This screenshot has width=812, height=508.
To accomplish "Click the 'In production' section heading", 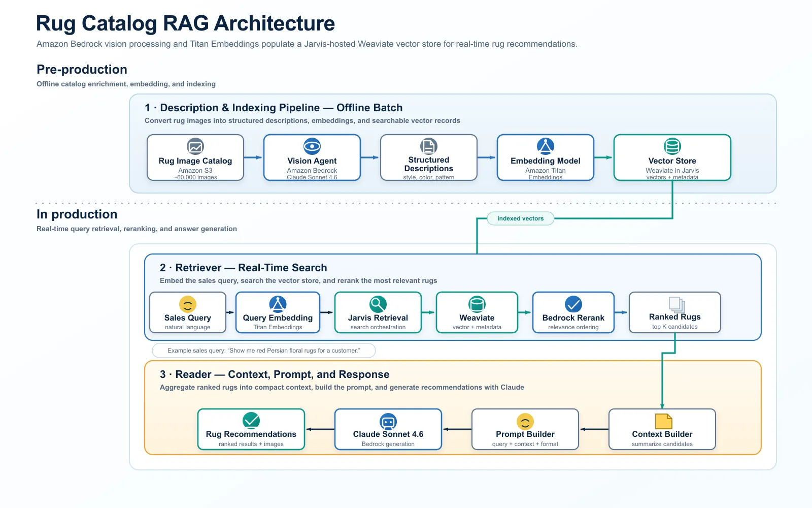I will [77, 214].
